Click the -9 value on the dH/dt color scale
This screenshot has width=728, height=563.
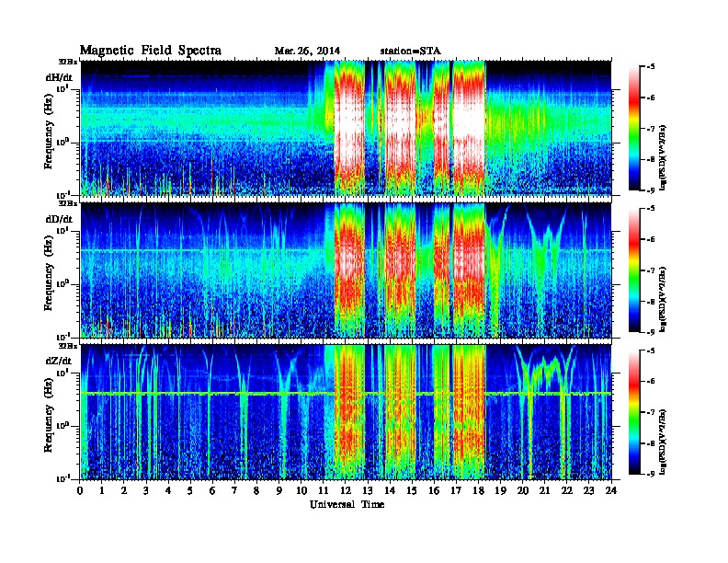653,190
